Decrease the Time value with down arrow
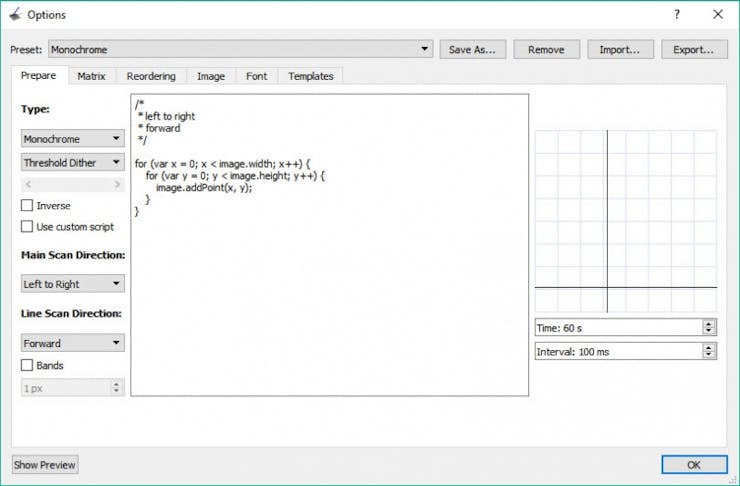This screenshot has height=486, width=740. click(x=708, y=331)
